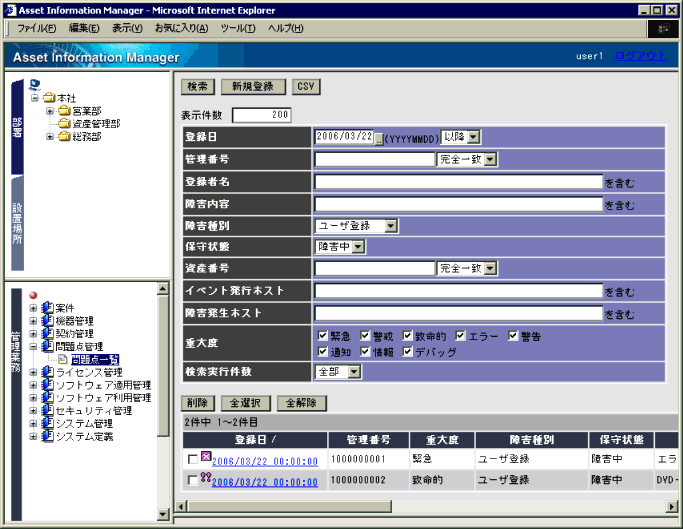Screen dimensions: 683x529
Task: Select the 本社 folder icon
Action: [x=49, y=98]
